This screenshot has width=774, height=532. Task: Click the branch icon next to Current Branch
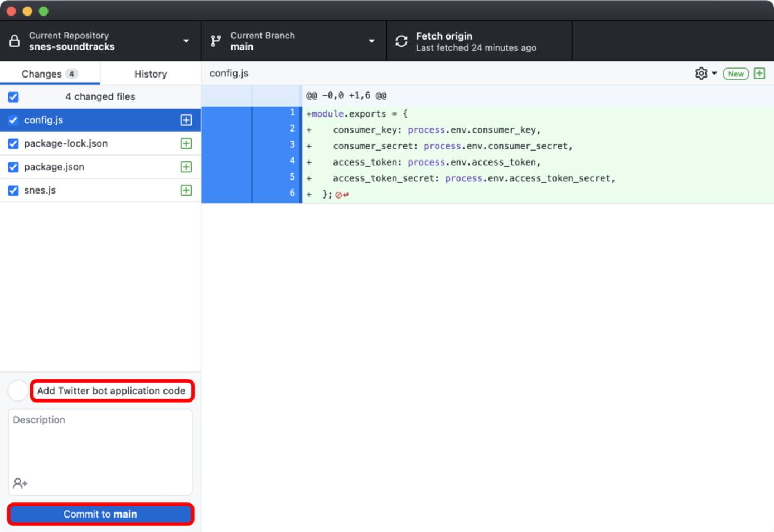(x=215, y=41)
